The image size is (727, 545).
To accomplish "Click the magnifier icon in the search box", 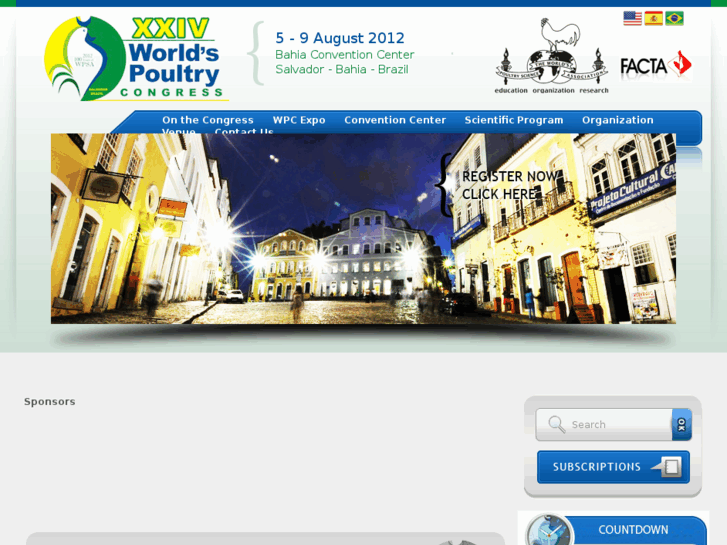I will (556, 424).
